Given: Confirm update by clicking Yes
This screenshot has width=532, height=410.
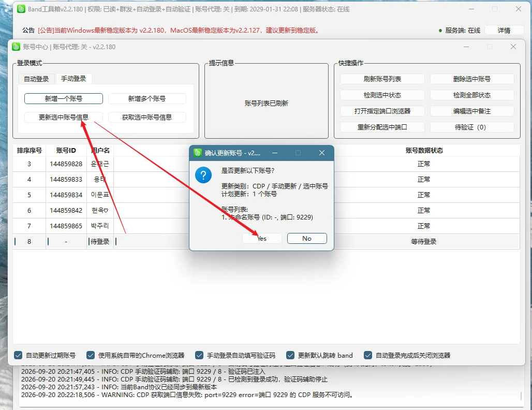Looking at the screenshot, I should (x=262, y=238).
